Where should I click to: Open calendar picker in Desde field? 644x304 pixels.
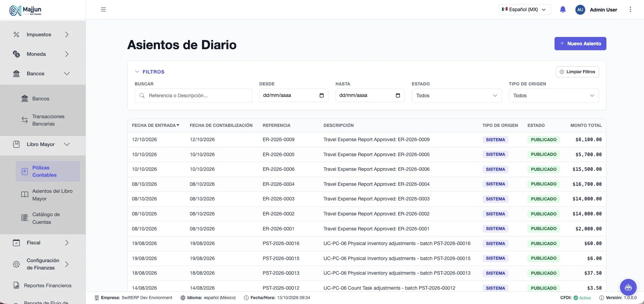coord(321,96)
